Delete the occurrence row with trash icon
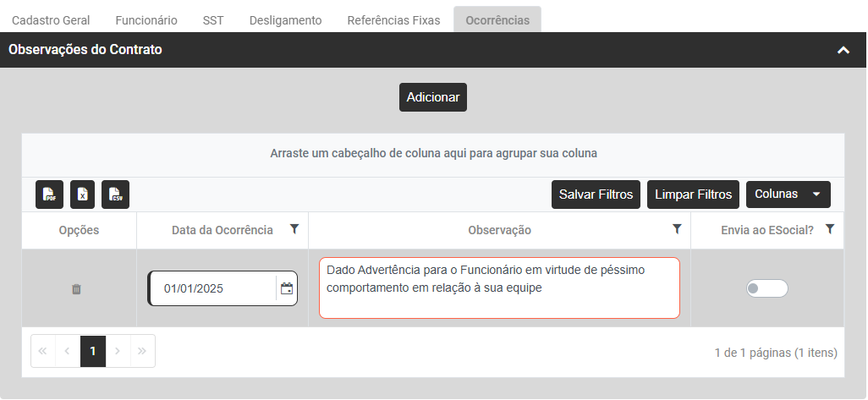The width and height of the screenshot is (868, 400). click(76, 289)
